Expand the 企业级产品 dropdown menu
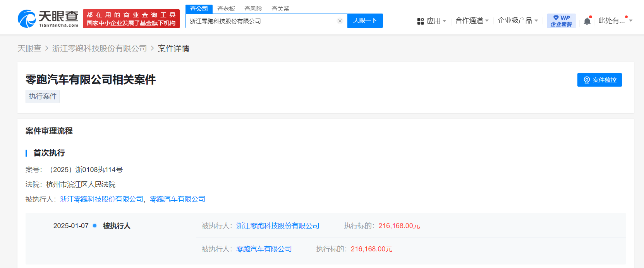644x268 pixels. [x=518, y=20]
